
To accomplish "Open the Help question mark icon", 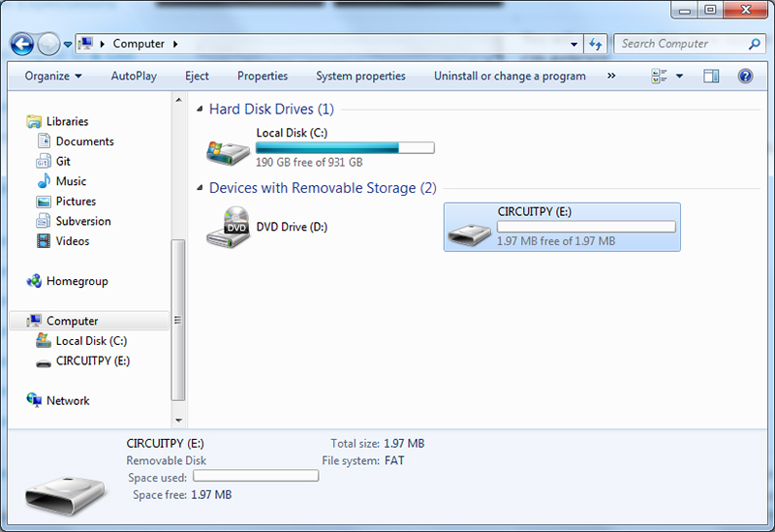I will click(x=745, y=76).
